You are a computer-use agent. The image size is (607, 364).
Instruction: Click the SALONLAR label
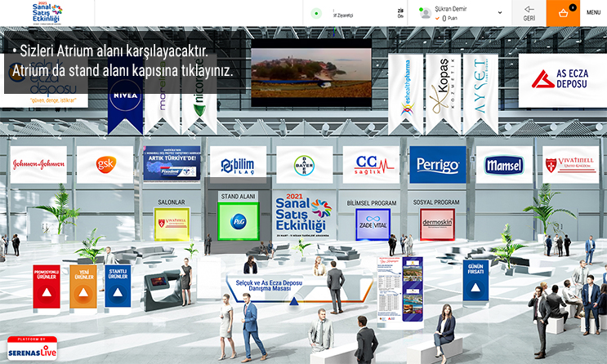pos(172,202)
